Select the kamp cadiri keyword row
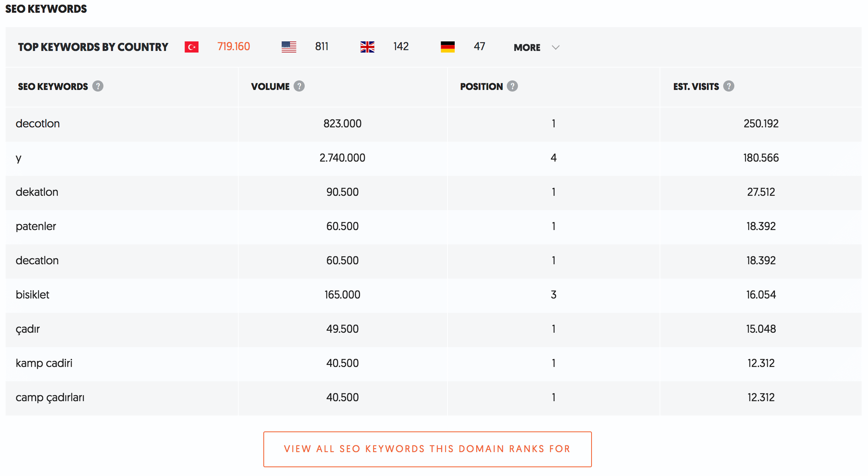The image size is (868, 476). tap(434, 363)
